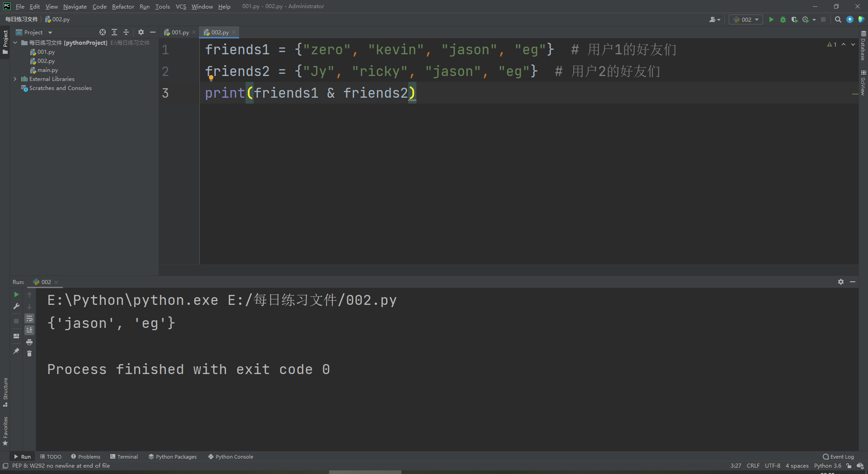Close the 001.py editor tab
868x474 pixels.
click(194, 32)
